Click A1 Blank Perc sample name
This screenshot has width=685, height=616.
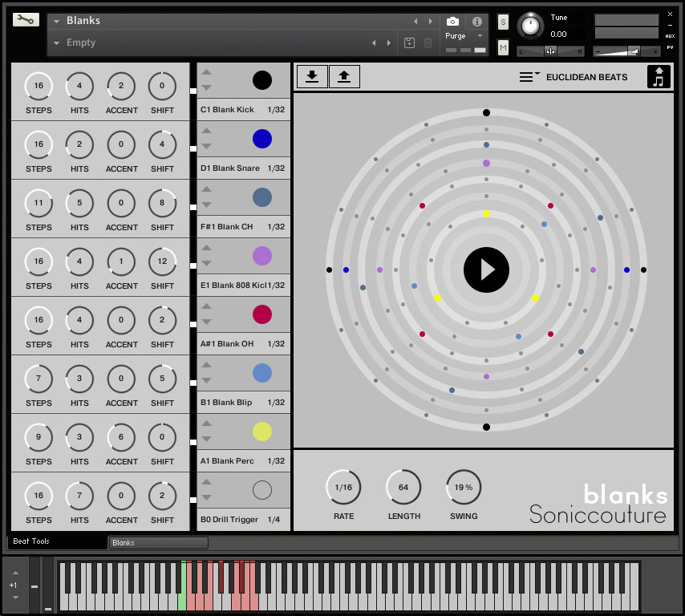pos(227,461)
